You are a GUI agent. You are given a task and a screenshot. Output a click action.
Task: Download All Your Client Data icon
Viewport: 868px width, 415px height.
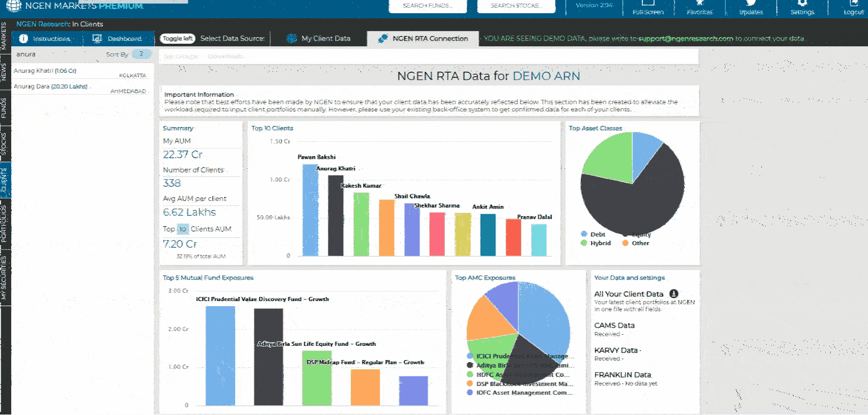point(674,293)
